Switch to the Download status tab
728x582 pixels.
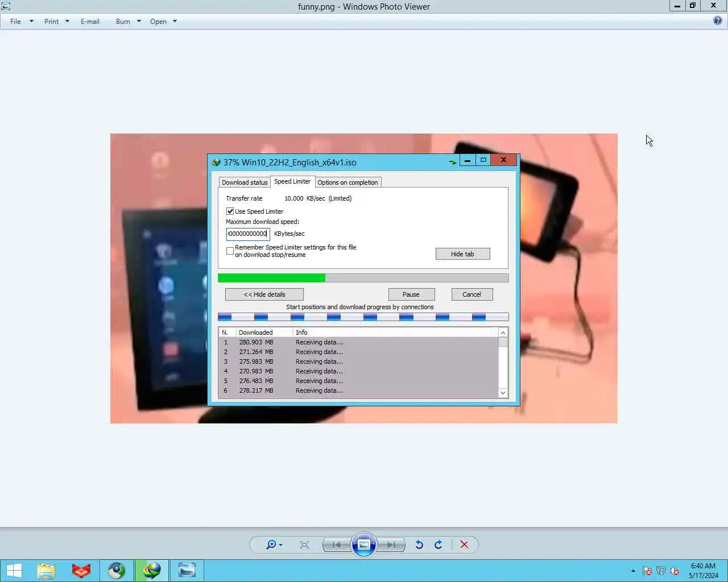coord(245,182)
